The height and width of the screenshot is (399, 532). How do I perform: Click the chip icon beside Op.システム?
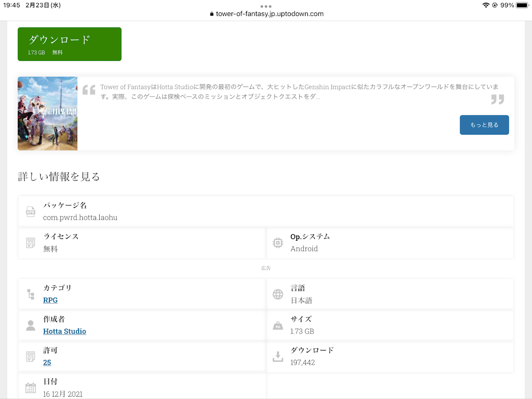[278, 243]
